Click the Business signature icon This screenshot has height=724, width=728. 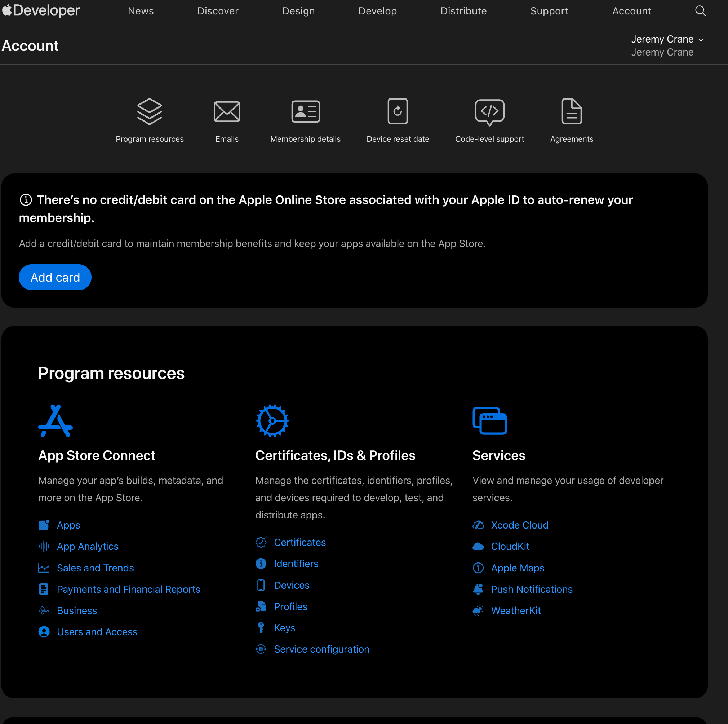pos(44,610)
